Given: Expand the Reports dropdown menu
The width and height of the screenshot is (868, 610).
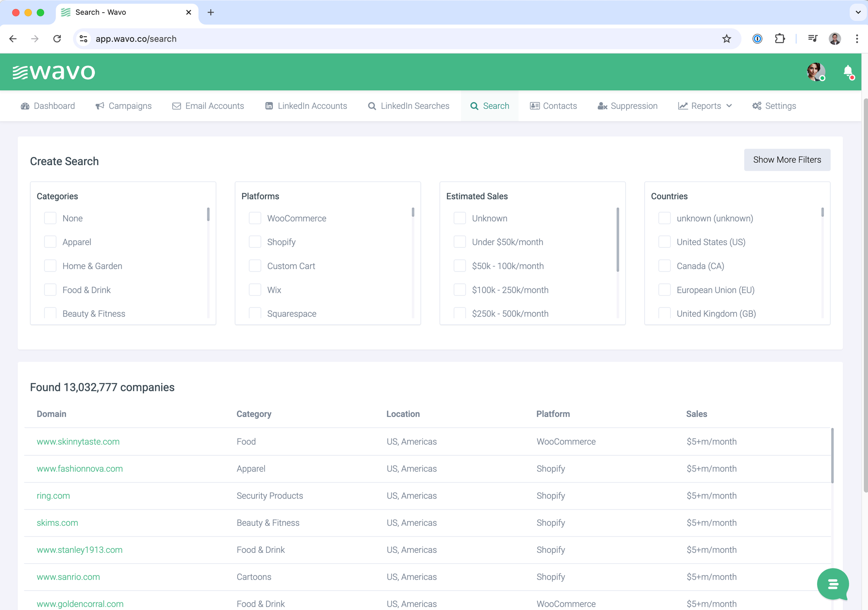Looking at the screenshot, I should tap(705, 106).
